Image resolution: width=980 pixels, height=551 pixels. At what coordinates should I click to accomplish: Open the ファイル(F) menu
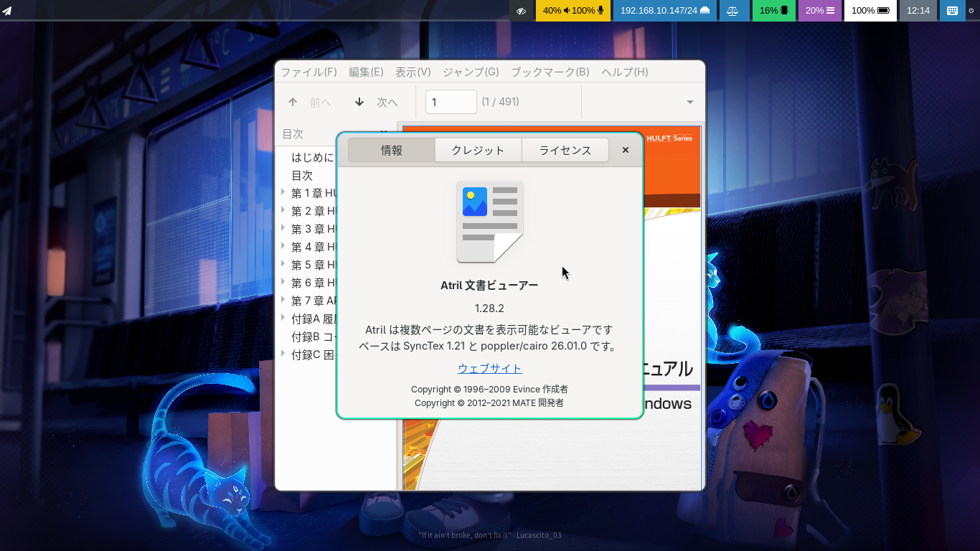308,72
